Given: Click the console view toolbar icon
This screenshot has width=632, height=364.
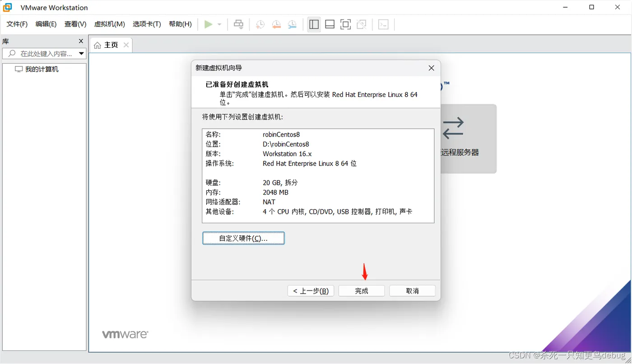Looking at the screenshot, I should [x=383, y=24].
